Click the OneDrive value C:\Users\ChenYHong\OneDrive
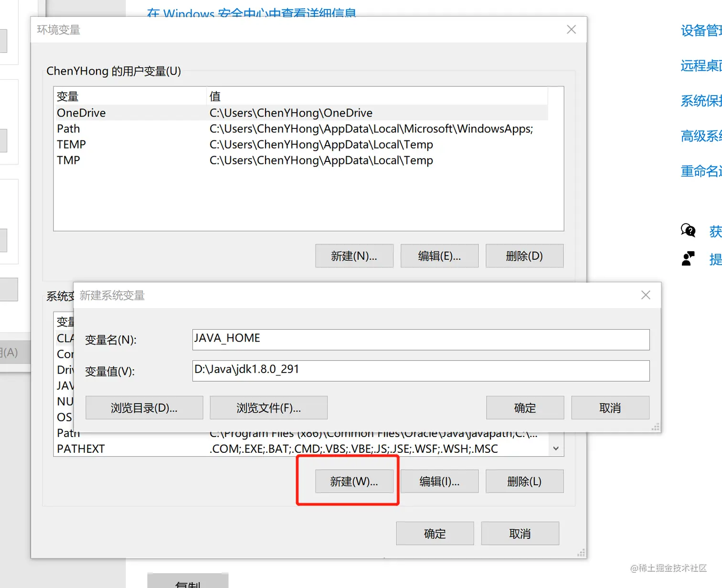The height and width of the screenshot is (588, 722). [x=291, y=113]
